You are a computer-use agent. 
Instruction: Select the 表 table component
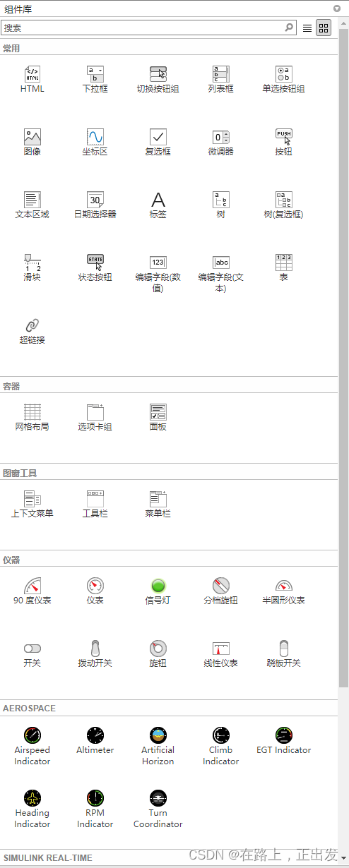point(283,263)
